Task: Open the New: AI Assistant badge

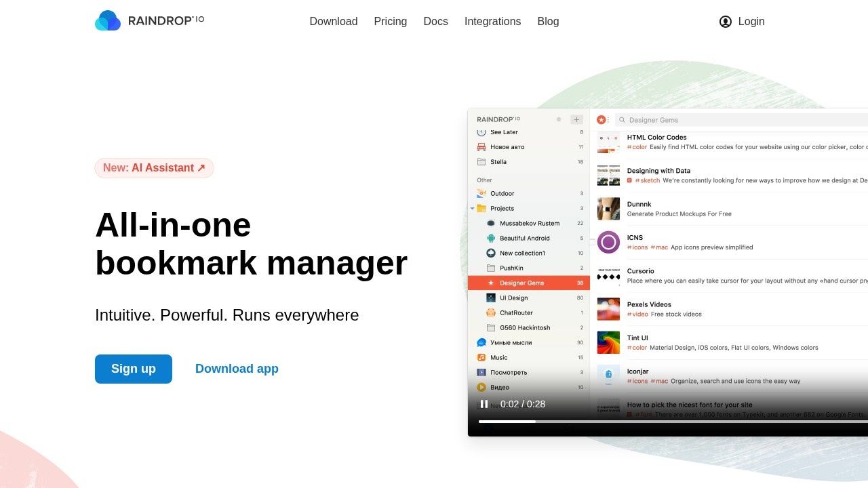Action: (x=155, y=168)
